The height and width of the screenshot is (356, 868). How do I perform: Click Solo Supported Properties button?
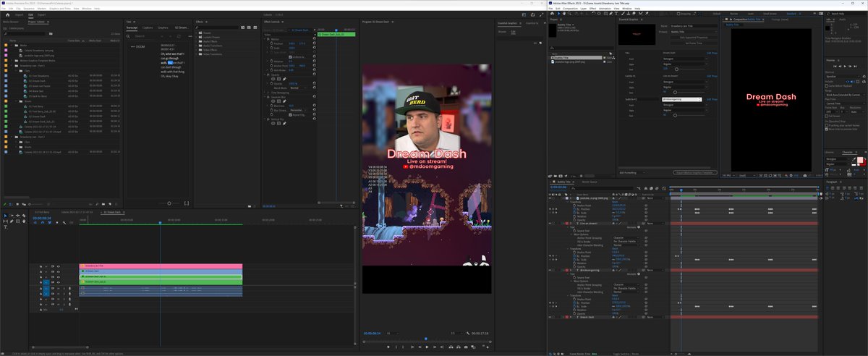click(694, 38)
